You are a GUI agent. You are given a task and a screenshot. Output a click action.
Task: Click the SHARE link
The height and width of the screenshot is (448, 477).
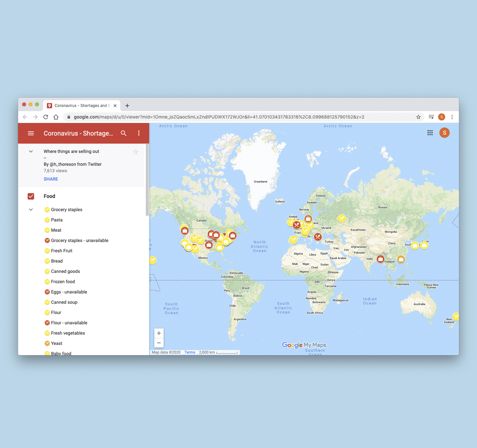(x=51, y=179)
